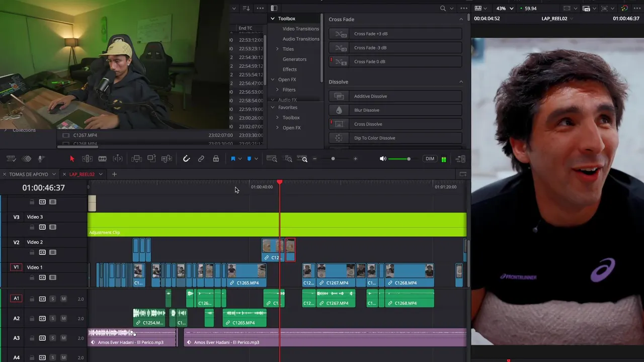Toggle Linked Selection chain icon
Screen dimensions: 644x362
(201, 159)
